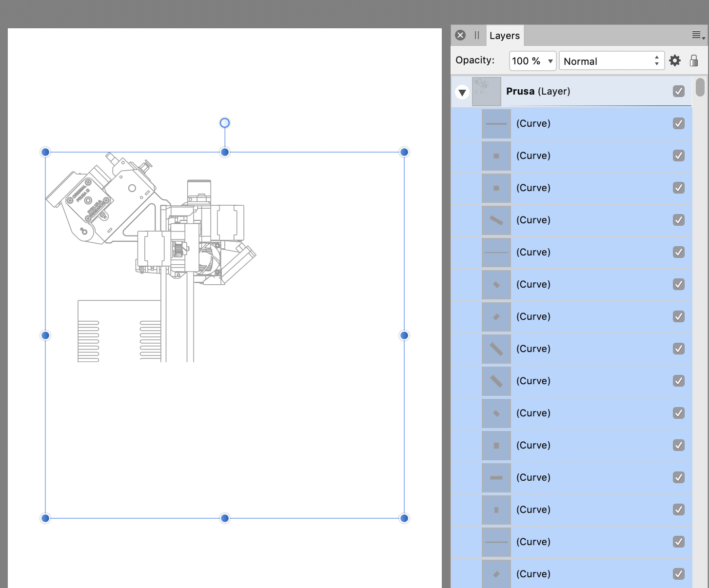The height and width of the screenshot is (588, 709).
Task: Click the rotation handle above selection box
Action: point(225,123)
